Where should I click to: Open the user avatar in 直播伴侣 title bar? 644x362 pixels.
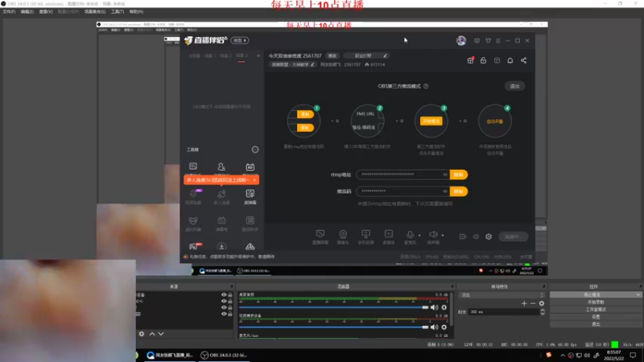461,40
